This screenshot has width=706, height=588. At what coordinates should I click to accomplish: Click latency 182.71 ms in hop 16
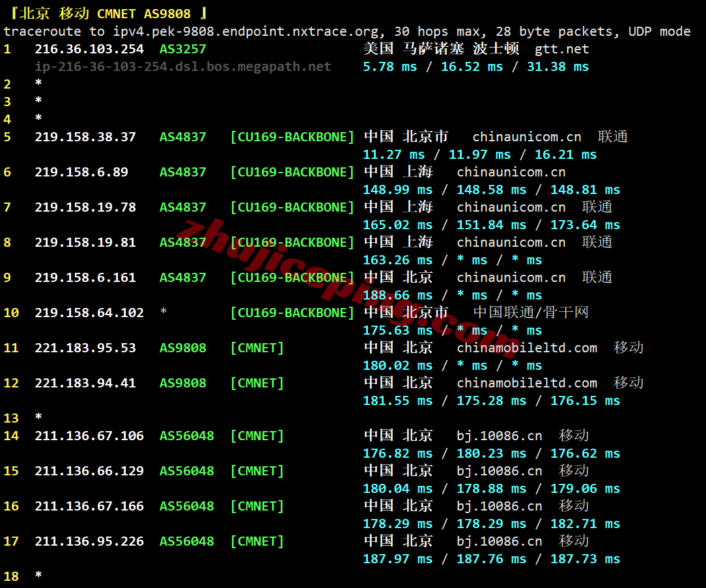coord(585,523)
